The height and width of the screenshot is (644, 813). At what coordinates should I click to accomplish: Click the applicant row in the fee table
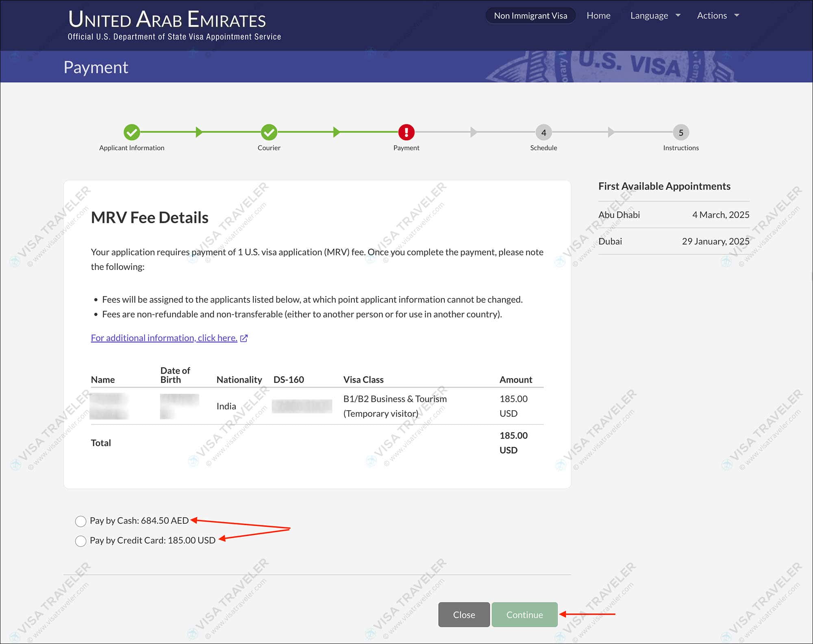317,406
